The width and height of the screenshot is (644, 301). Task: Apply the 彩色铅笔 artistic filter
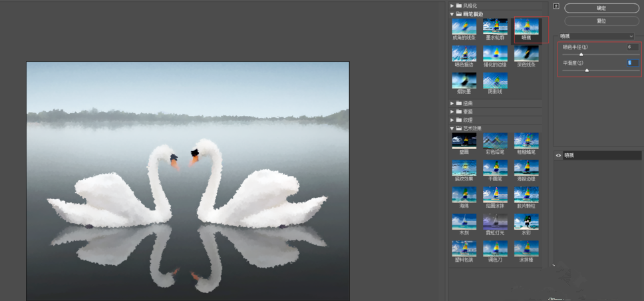[495, 141]
